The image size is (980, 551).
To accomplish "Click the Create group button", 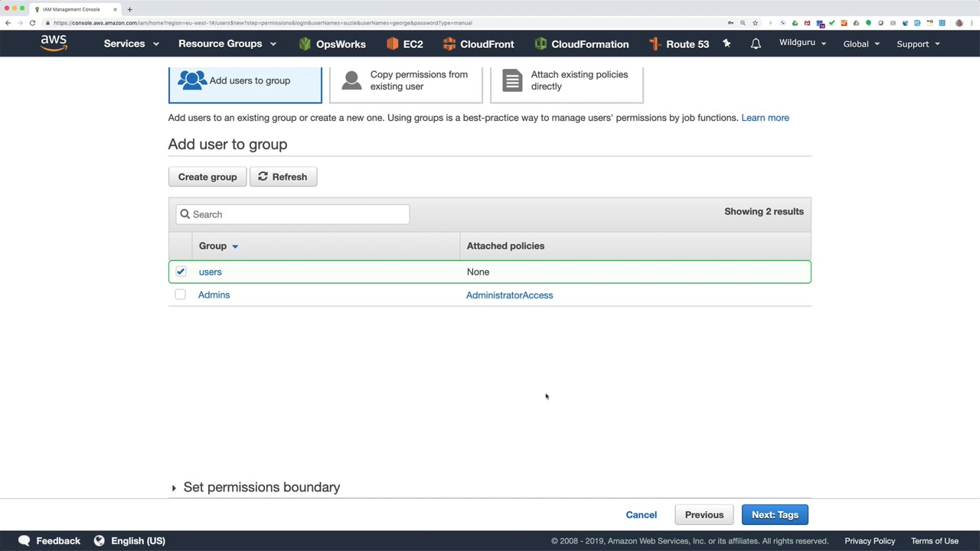I will pos(207,177).
